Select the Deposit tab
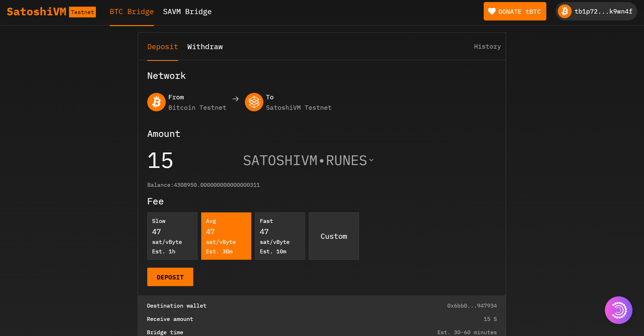Viewport: 644px width, 336px height. (x=163, y=47)
